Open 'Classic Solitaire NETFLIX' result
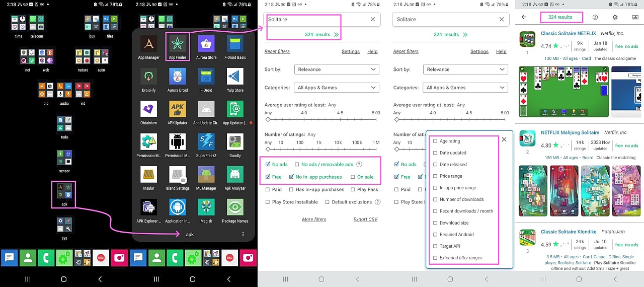 click(x=568, y=34)
